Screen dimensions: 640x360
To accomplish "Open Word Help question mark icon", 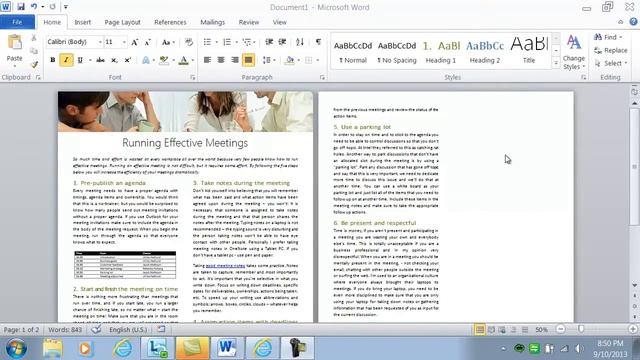I will (x=633, y=22).
